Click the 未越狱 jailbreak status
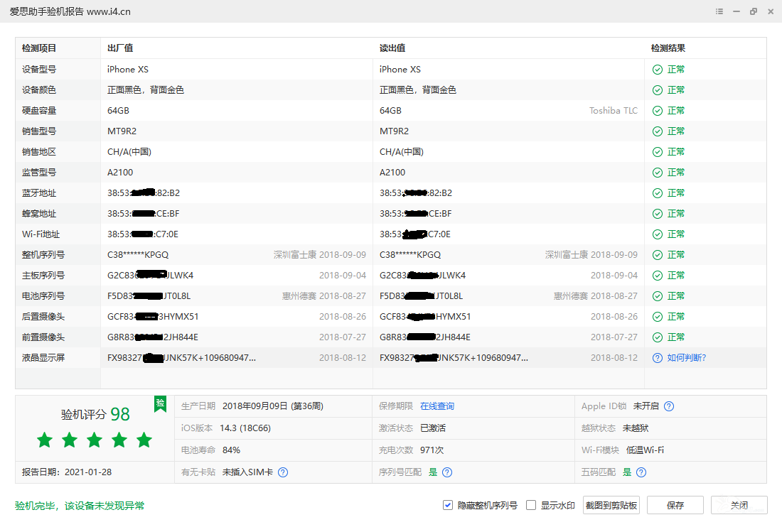Viewport: 782px width, 532px height. 636,428
